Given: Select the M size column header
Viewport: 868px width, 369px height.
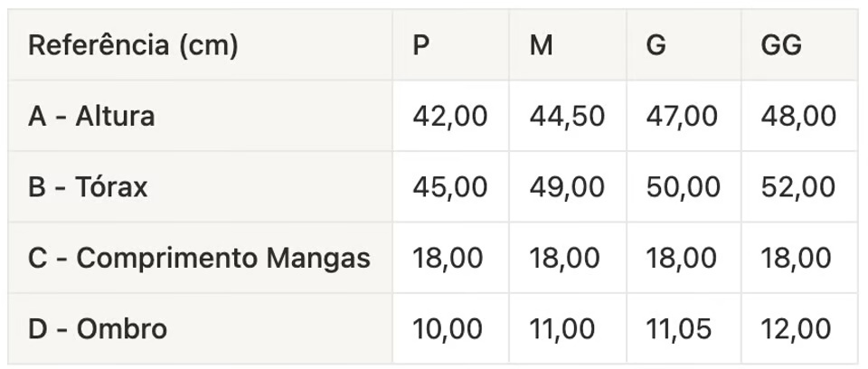Looking at the screenshot, I should pyautogui.click(x=541, y=45).
